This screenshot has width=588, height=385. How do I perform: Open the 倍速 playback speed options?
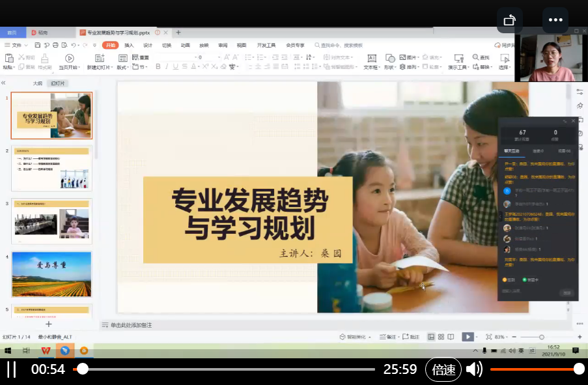(443, 369)
